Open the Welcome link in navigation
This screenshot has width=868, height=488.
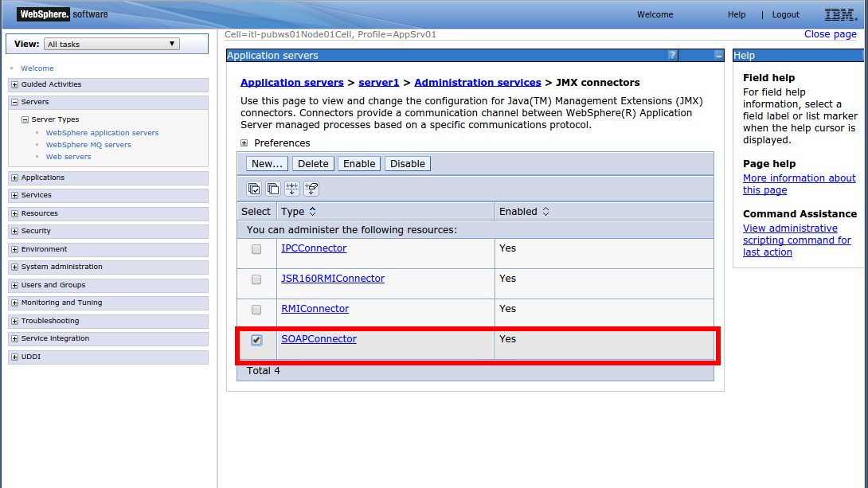(37, 68)
